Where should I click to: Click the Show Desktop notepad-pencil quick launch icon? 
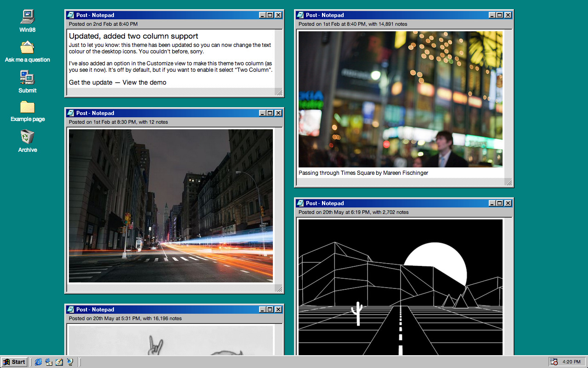pos(59,362)
